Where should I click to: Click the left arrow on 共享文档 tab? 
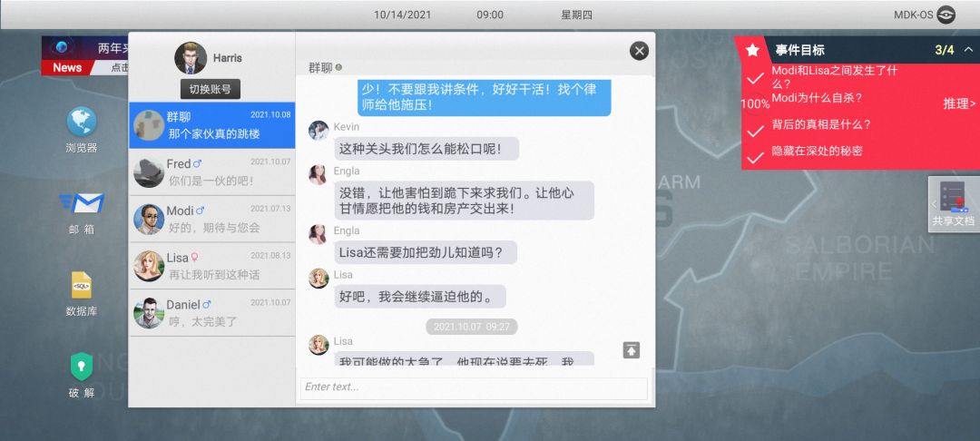[x=934, y=204]
